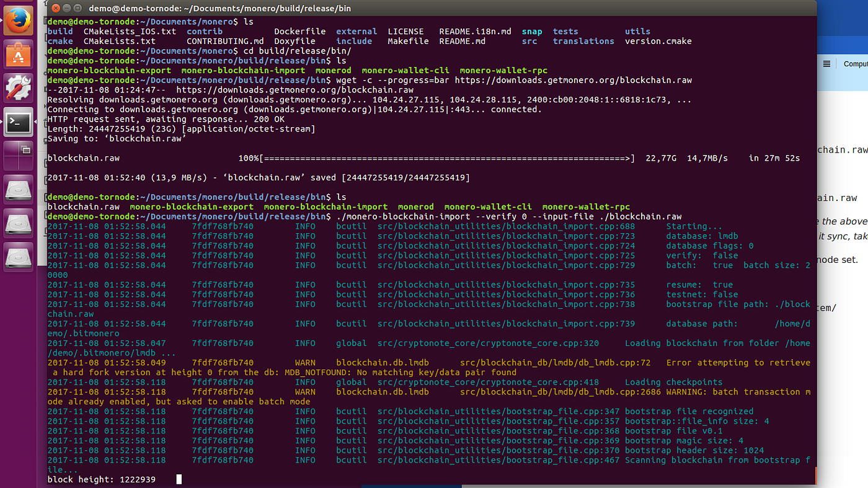The height and width of the screenshot is (488, 868).
Task: Select the second disk drive launcher icon
Action: 18,223
